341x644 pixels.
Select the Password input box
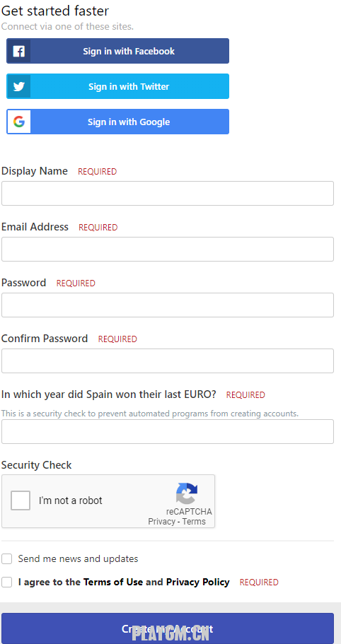point(168,305)
